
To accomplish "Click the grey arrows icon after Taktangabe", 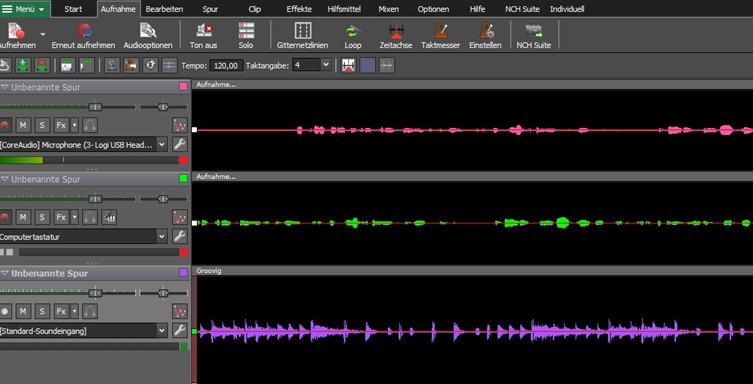I will pos(387,65).
